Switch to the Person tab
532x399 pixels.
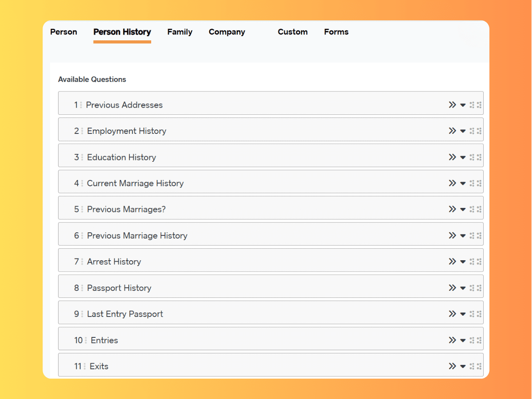63,32
